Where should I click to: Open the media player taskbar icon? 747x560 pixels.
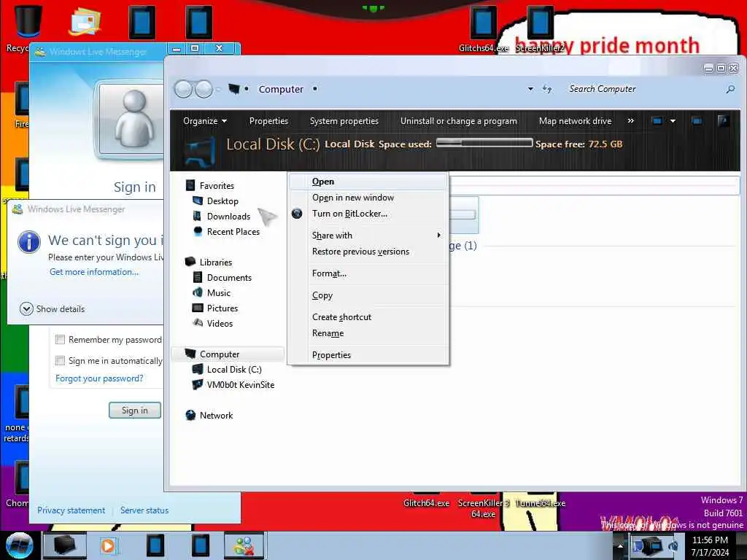click(x=108, y=545)
